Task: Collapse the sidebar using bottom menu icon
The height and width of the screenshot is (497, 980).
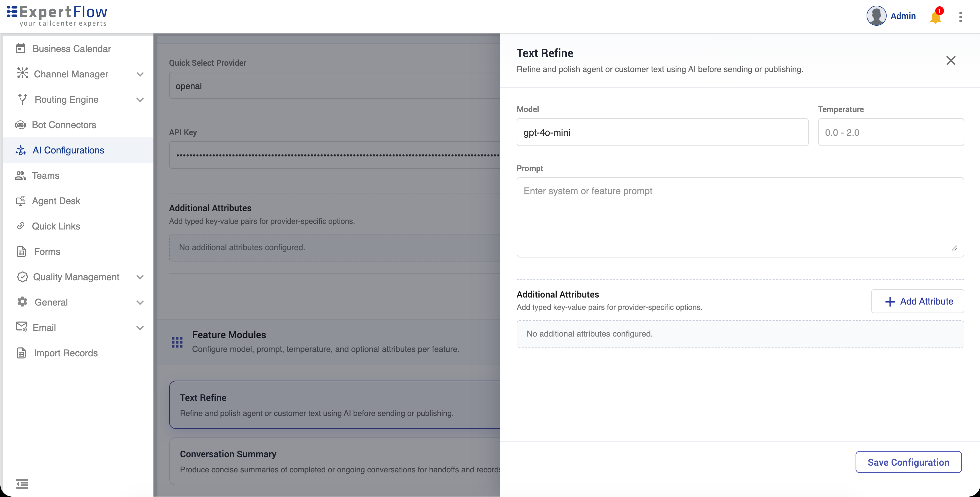Action: click(x=22, y=484)
